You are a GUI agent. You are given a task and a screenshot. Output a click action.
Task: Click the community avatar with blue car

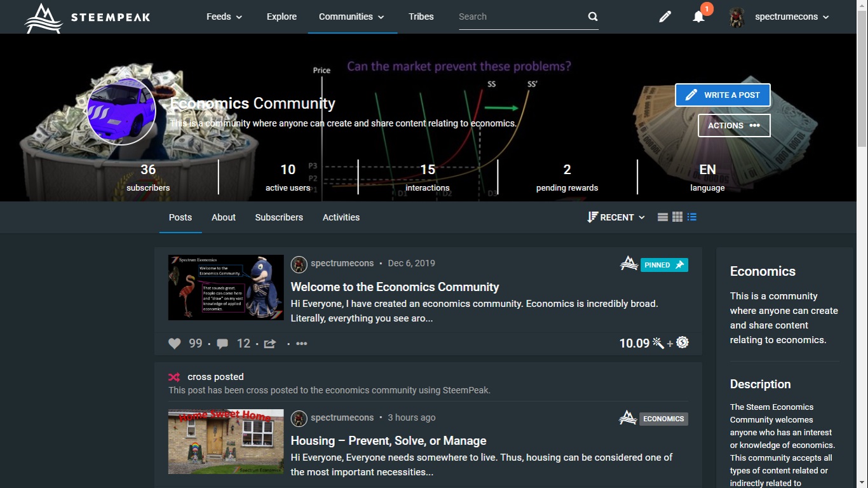pos(121,112)
